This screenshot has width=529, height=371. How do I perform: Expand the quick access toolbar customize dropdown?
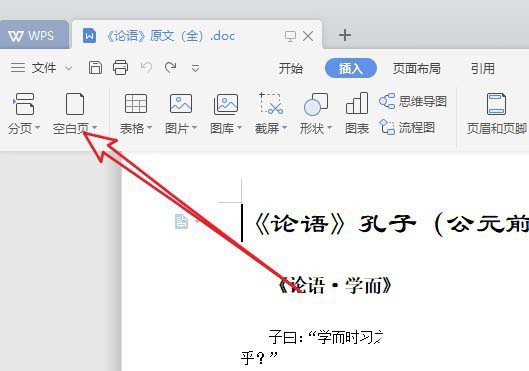click(195, 68)
